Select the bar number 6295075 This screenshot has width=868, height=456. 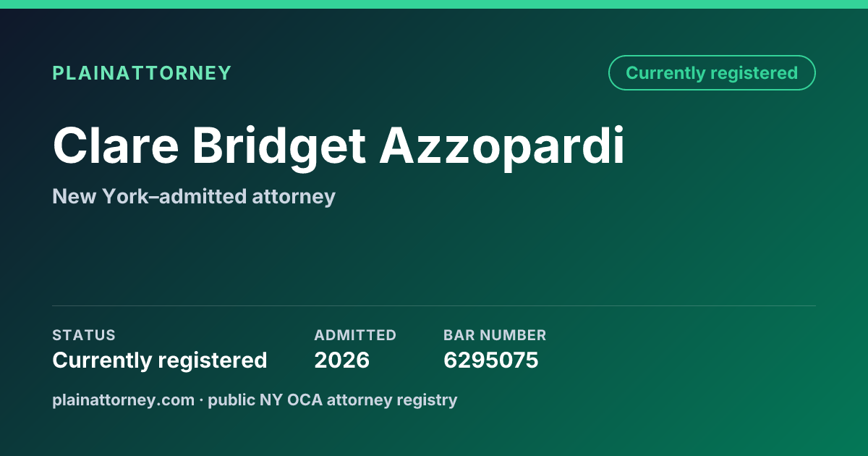tap(491, 360)
